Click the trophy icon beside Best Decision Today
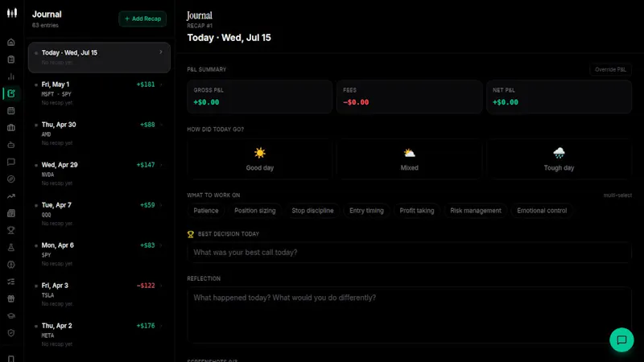The width and height of the screenshot is (644, 362). click(x=191, y=234)
